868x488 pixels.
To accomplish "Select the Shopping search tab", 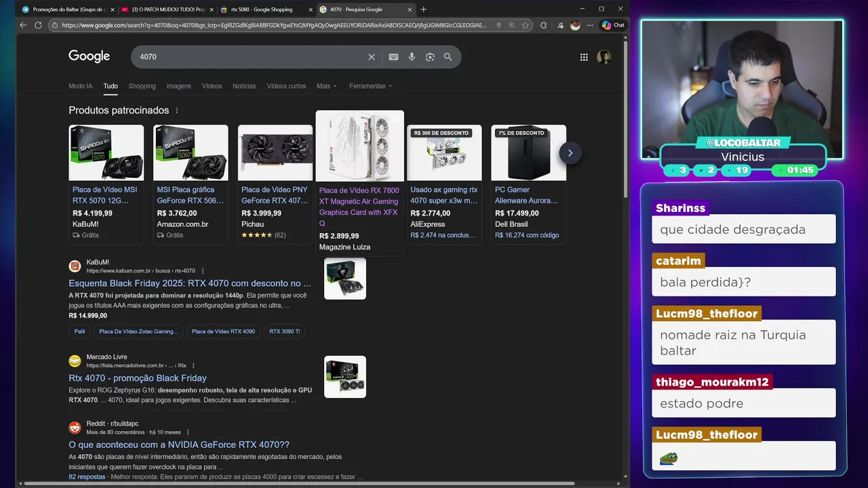I will click(142, 86).
